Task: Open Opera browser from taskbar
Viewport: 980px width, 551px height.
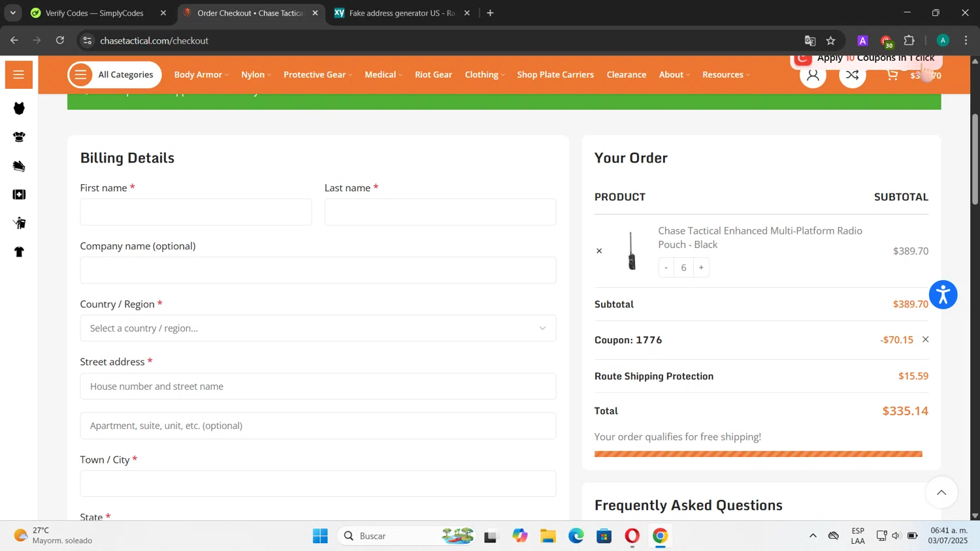Action: tap(632, 536)
